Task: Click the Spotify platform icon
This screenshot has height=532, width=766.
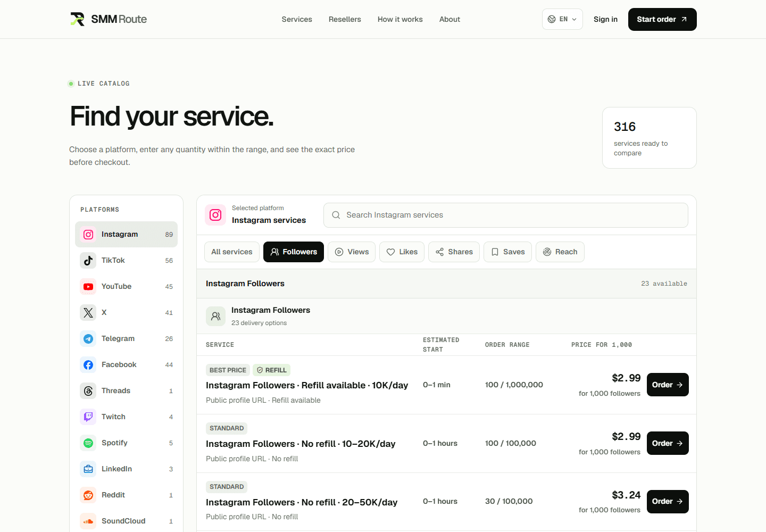Action: pos(88,443)
